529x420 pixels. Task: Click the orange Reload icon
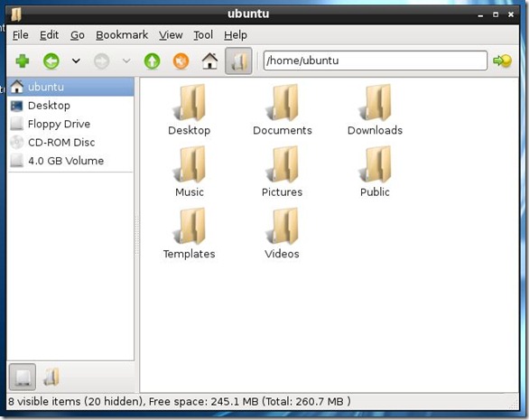pos(181,61)
